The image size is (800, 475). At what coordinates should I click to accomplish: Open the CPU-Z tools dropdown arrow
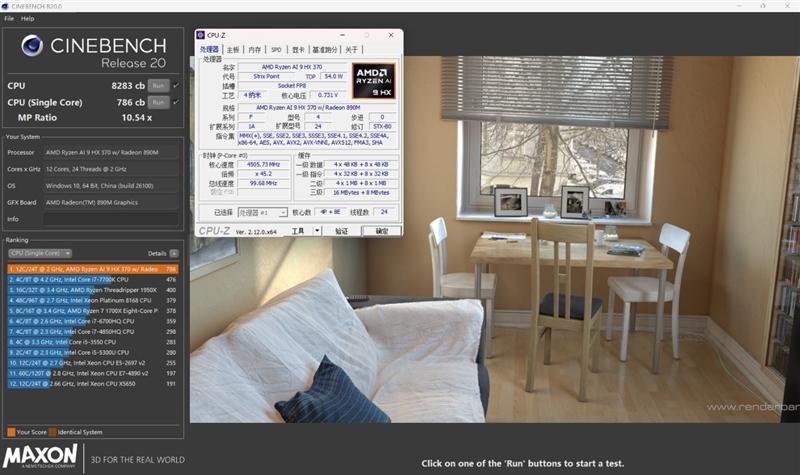(x=315, y=230)
